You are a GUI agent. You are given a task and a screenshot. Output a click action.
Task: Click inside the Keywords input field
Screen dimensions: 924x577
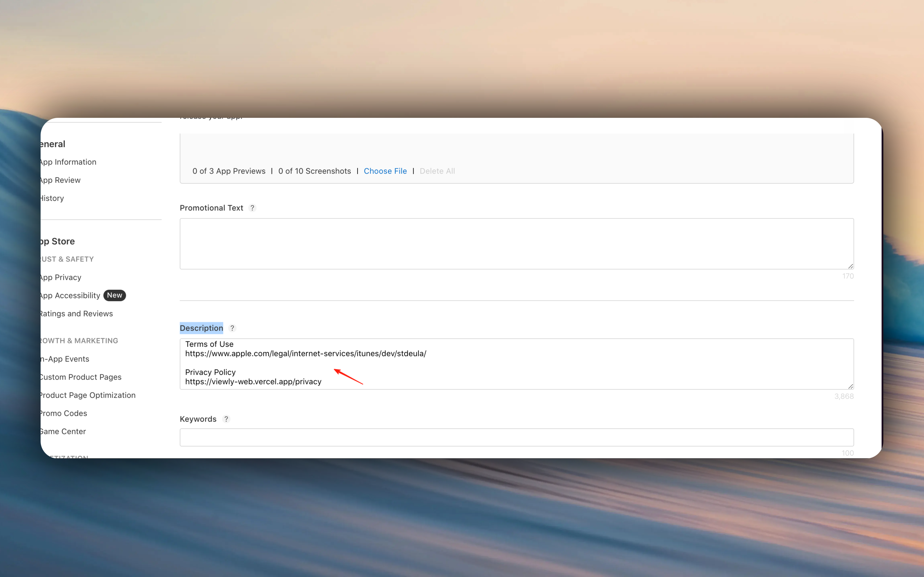point(516,437)
